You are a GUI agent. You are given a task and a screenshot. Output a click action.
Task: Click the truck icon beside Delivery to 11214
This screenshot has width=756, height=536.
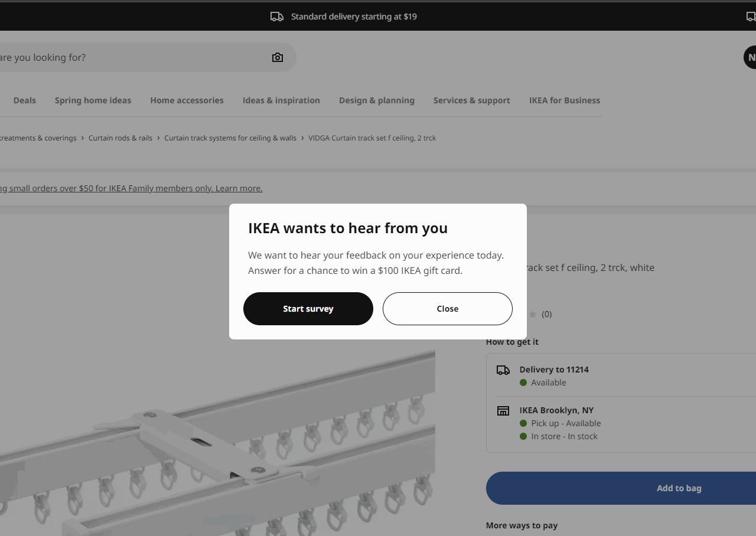[503, 370]
